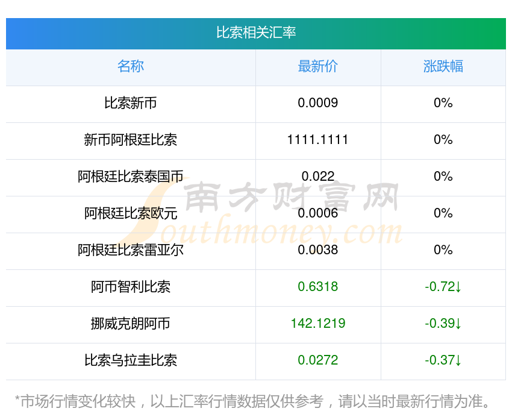Click the market disclaimer footnote text
The width and height of the screenshot is (512, 420).
coord(256,401)
